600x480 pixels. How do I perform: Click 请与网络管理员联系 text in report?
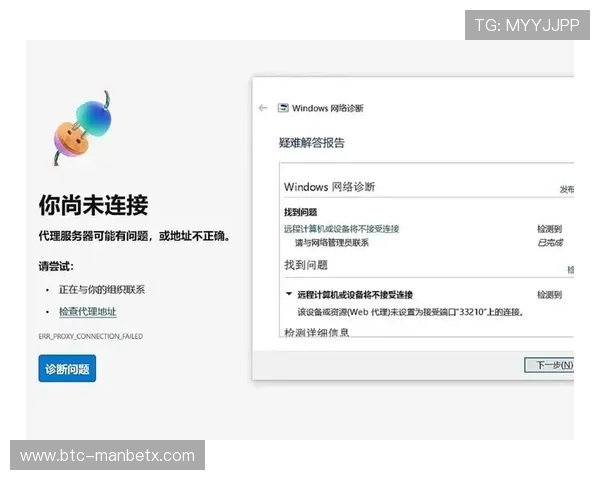(332, 242)
